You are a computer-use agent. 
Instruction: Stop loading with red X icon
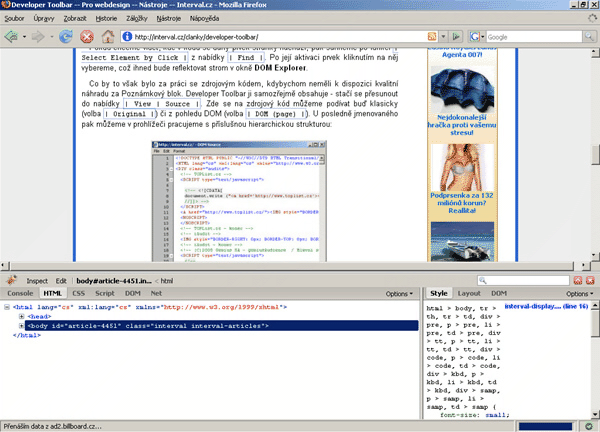[x=87, y=37]
